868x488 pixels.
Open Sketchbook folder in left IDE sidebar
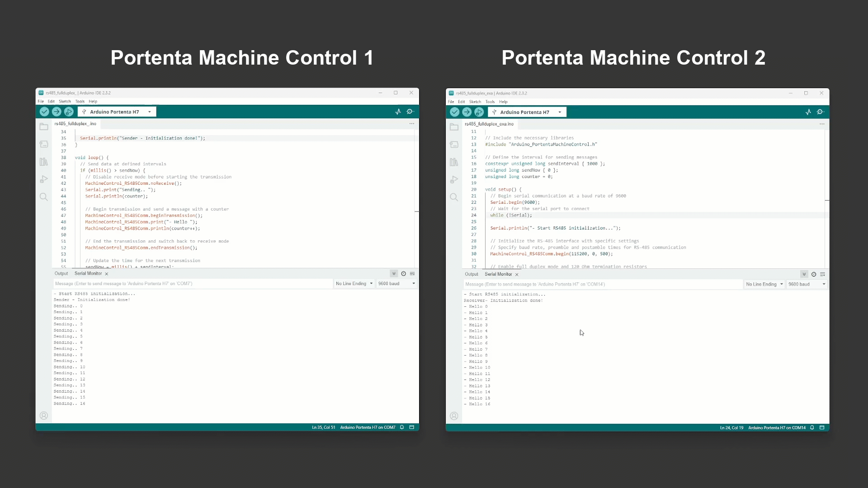[44, 127]
